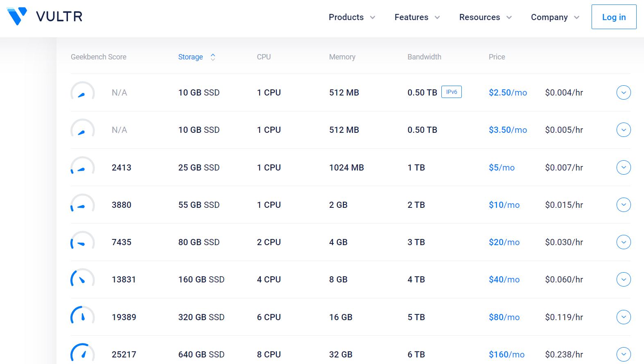Select the $3.50/mo price link

pyautogui.click(x=508, y=130)
